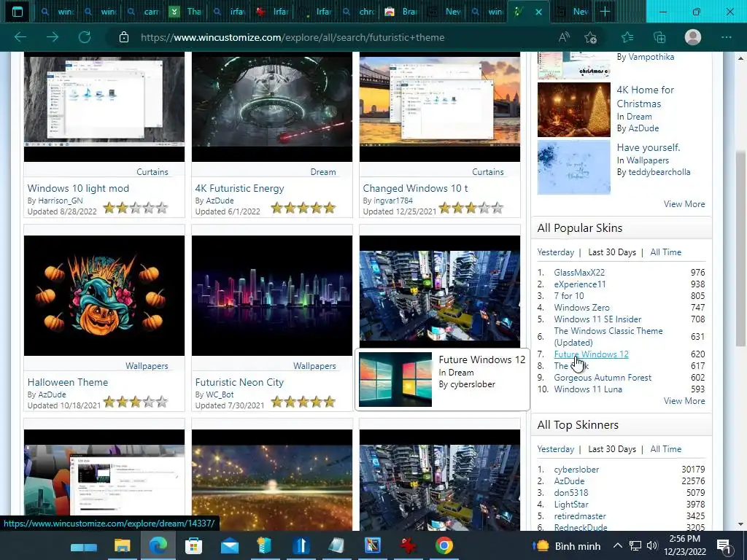
Task: Rate Windows 10 light mod with stars
Action: [x=136, y=208]
